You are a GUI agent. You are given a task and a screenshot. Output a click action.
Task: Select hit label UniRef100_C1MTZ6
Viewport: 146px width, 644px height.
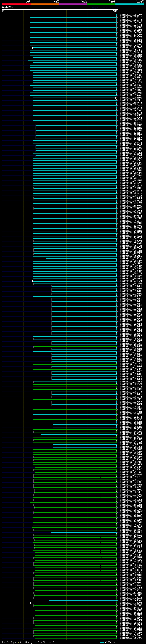pos(131,414)
